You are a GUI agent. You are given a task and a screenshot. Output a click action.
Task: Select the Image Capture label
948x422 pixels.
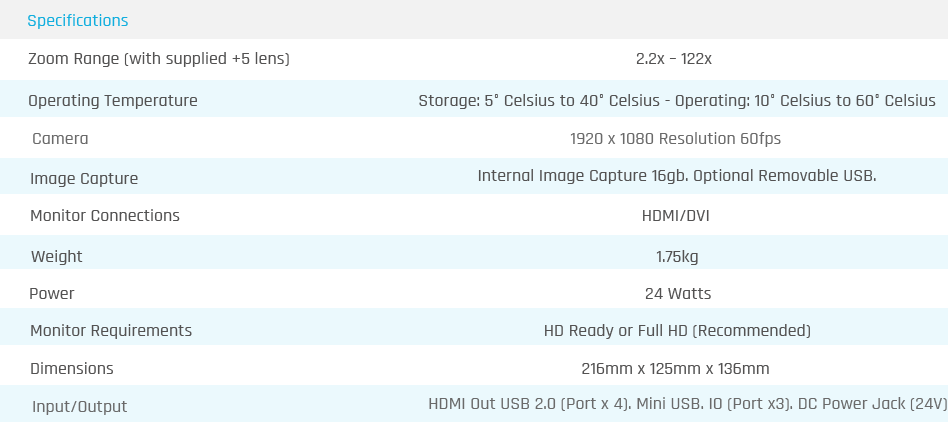tap(84, 178)
